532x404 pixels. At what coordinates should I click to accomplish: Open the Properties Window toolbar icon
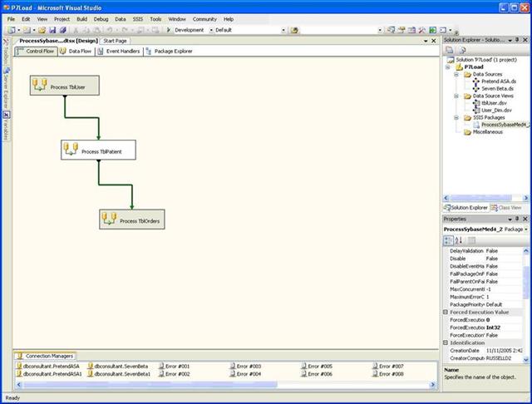pos(401,30)
